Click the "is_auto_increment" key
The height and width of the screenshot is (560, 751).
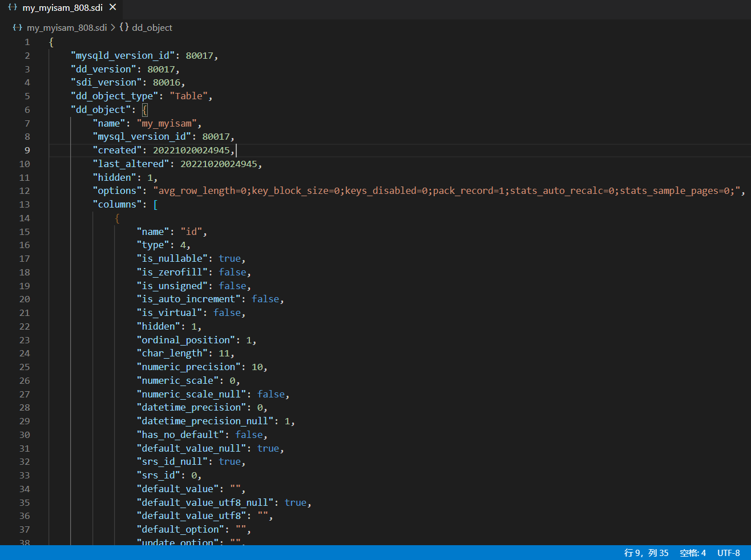pos(189,299)
